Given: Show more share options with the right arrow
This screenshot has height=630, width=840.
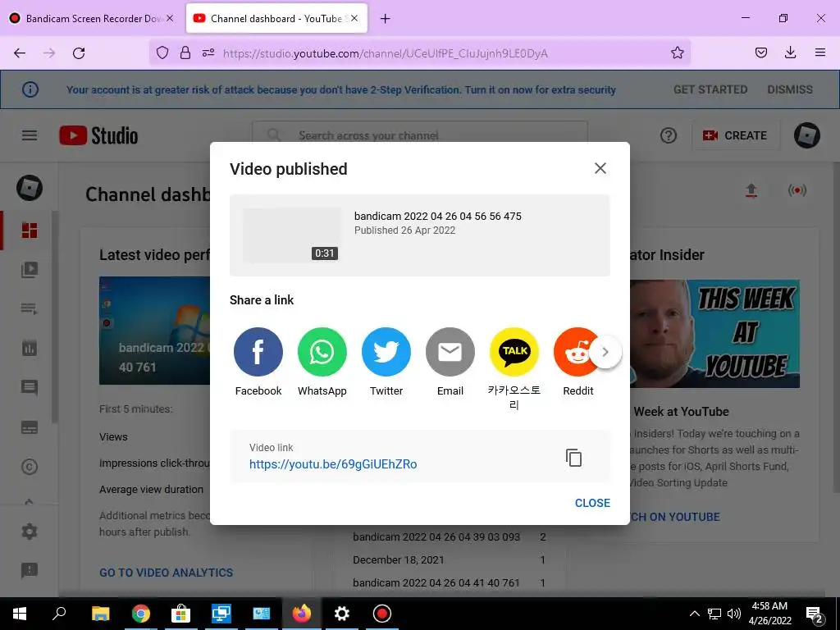Looking at the screenshot, I should (x=605, y=352).
